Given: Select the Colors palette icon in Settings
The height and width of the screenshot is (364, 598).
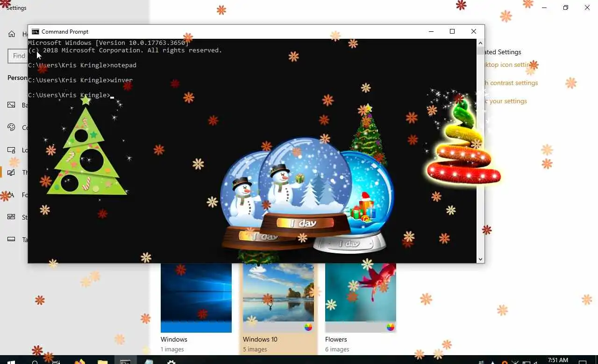Looking at the screenshot, I should 12,127.
